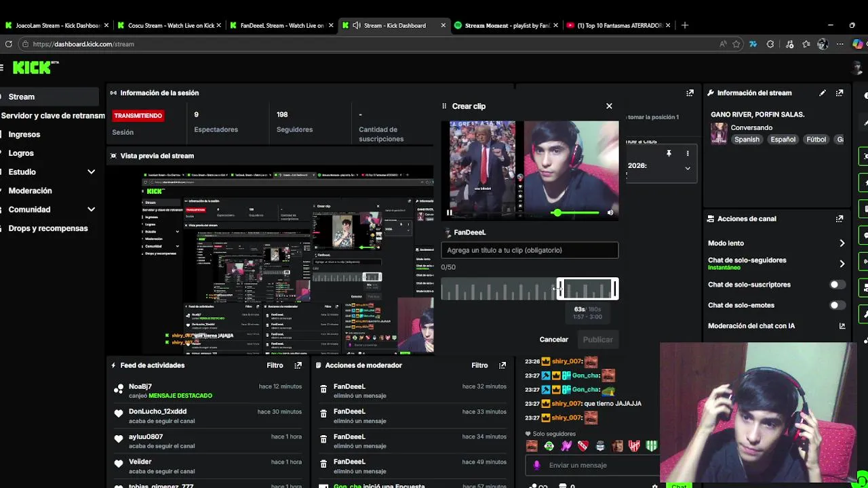Click Veiider follow entry
The width and height of the screenshot is (868, 488).
point(207,466)
